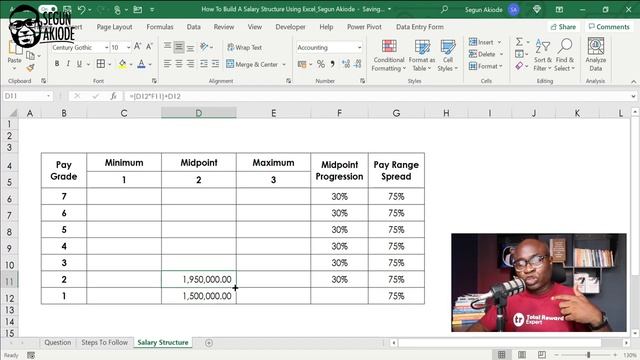The image size is (640, 360).
Task: Open the Review tab
Action: (x=224, y=27)
